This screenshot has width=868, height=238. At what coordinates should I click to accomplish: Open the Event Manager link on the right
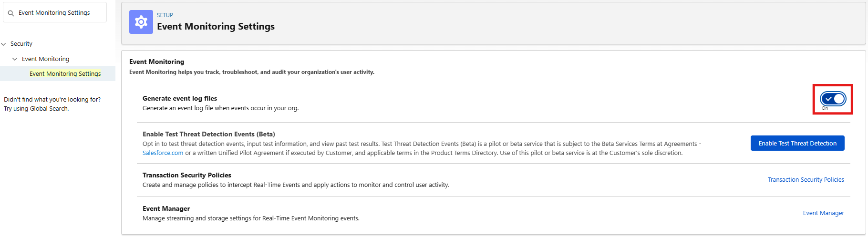(823, 213)
